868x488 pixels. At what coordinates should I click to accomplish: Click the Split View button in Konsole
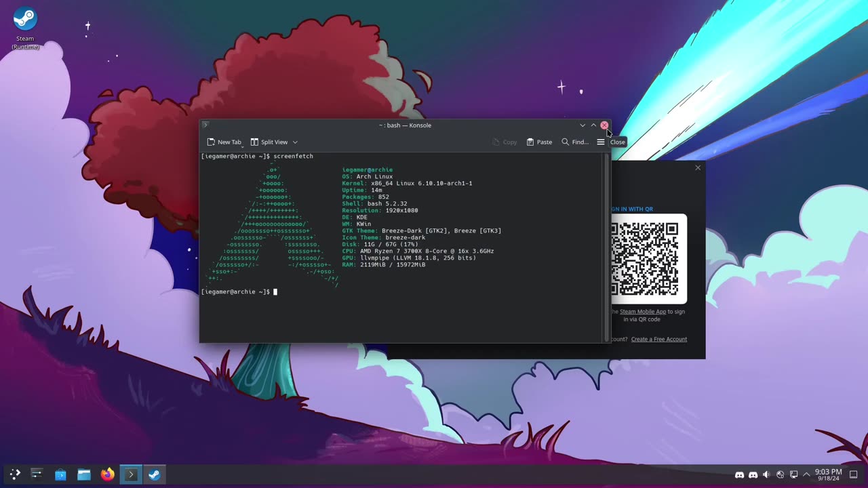(x=269, y=142)
